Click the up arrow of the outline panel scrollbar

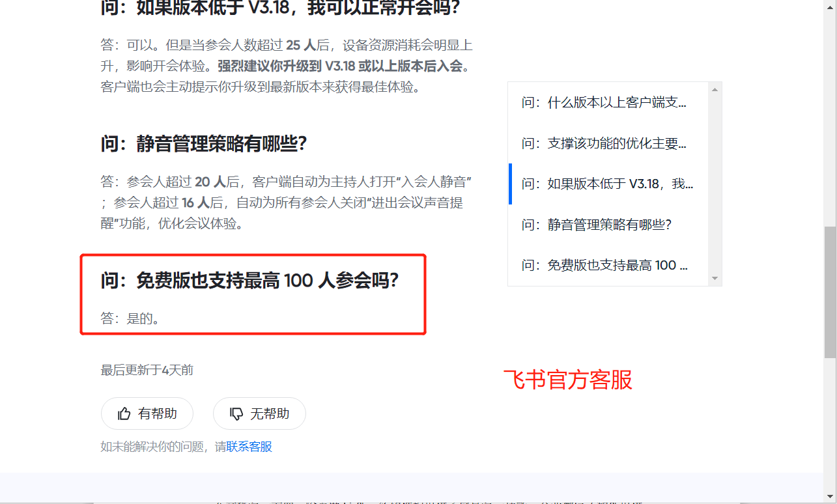point(715,89)
